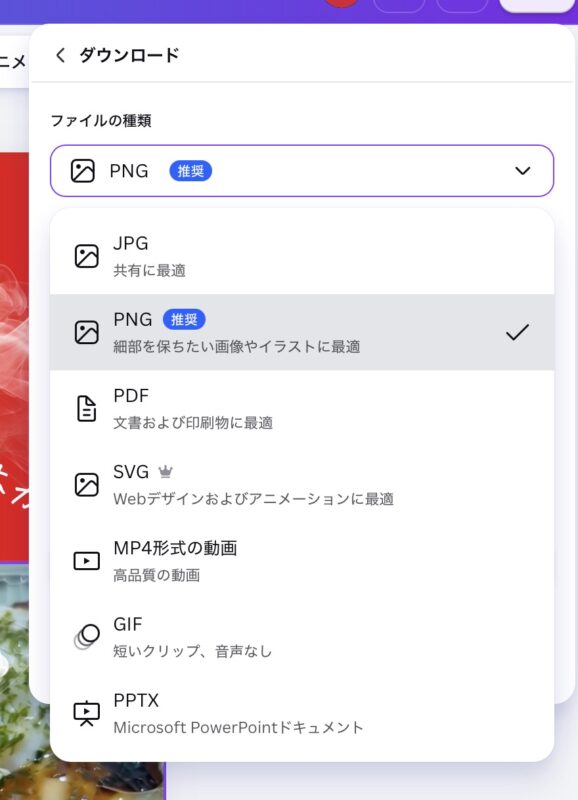The width and height of the screenshot is (578, 800).
Task: Click text 短いクリップ、音声なし
Action: tap(193, 652)
